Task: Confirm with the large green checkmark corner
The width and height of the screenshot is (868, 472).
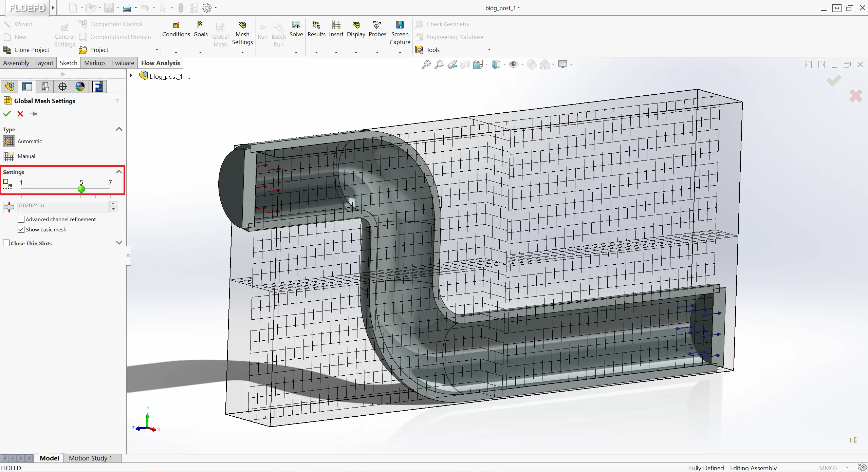Action: click(834, 81)
